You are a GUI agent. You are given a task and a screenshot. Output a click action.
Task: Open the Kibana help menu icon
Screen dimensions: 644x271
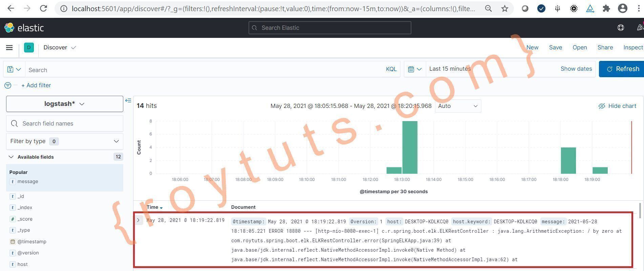pyautogui.click(x=621, y=28)
